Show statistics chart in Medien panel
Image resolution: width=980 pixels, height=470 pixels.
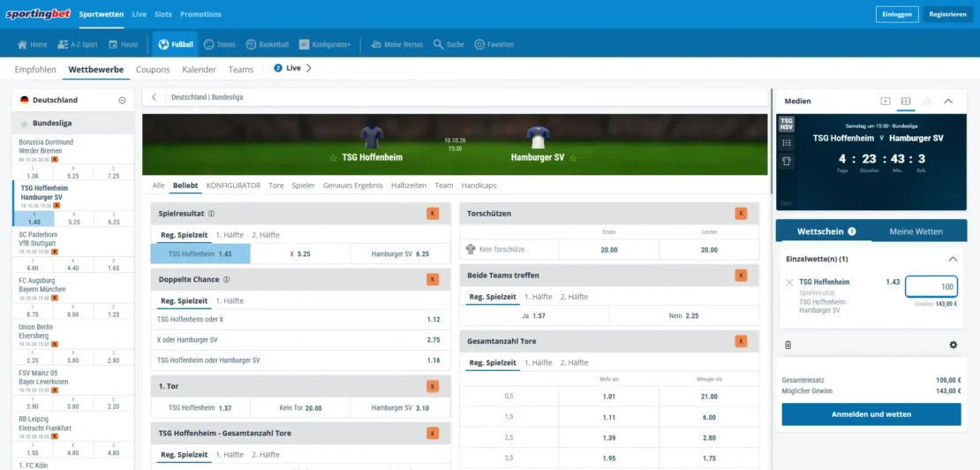[927, 102]
